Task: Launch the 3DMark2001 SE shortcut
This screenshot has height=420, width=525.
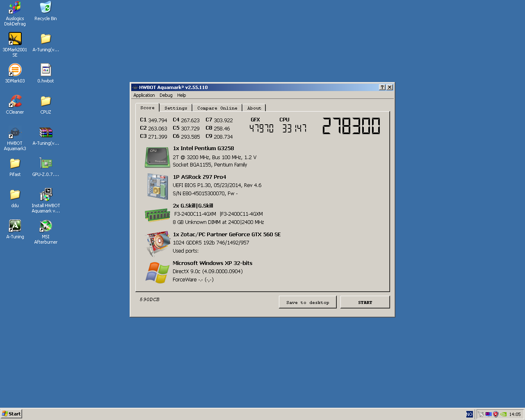Action: click(15, 45)
